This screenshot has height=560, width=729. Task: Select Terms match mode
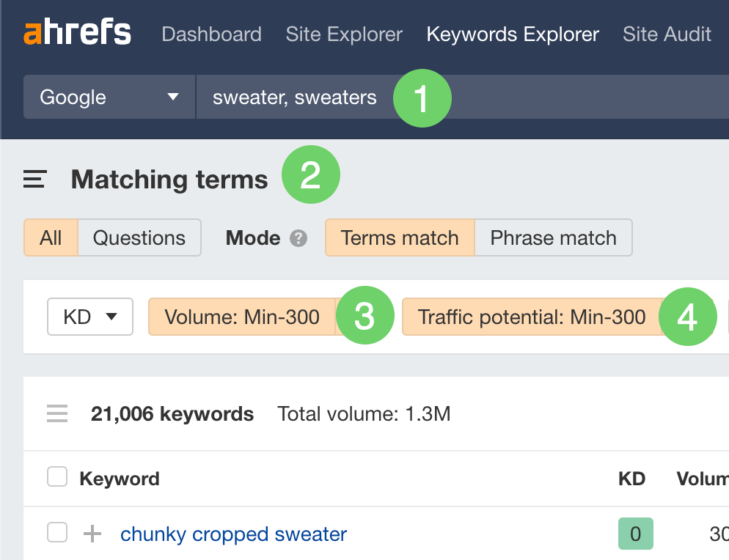pos(400,238)
